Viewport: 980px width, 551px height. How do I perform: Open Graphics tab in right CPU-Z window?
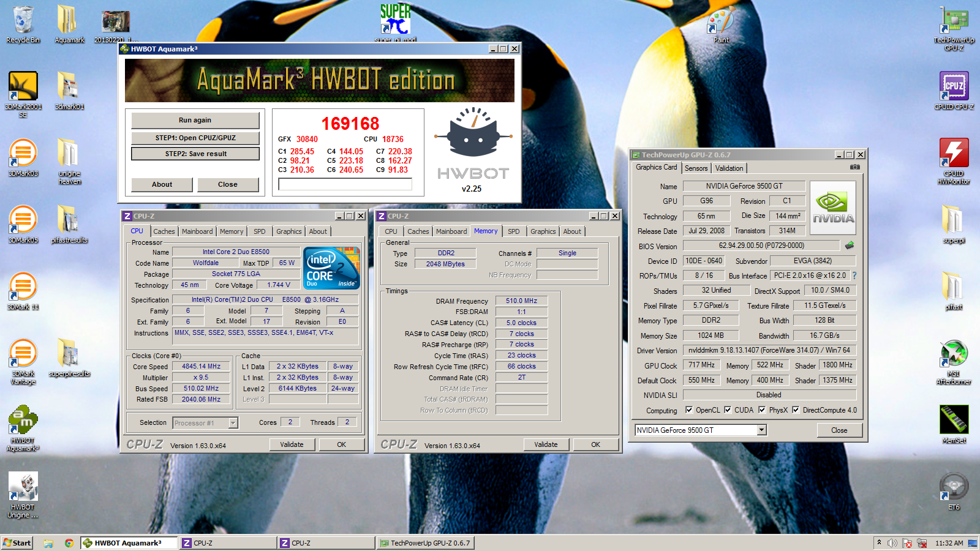click(543, 231)
